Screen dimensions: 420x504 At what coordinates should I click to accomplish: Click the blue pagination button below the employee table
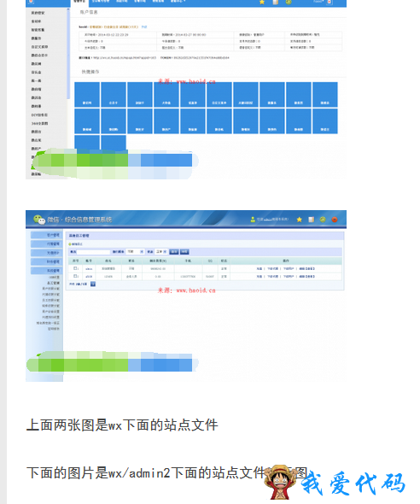93,284
